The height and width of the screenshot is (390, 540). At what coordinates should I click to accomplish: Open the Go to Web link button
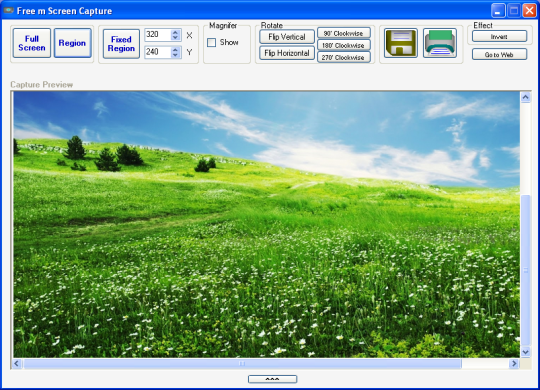(x=499, y=54)
